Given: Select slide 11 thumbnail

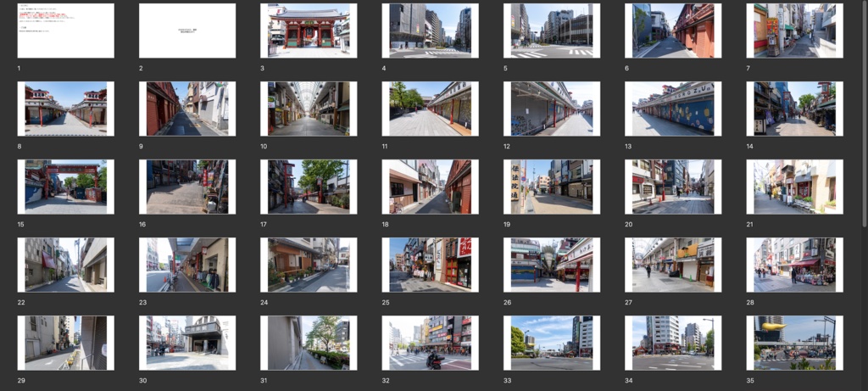Looking at the screenshot, I should (x=430, y=109).
